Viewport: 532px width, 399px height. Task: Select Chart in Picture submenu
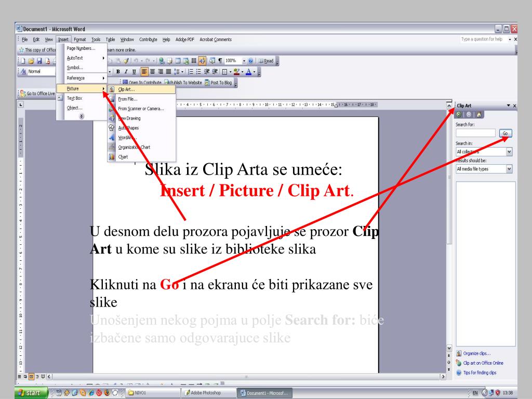coord(141,157)
